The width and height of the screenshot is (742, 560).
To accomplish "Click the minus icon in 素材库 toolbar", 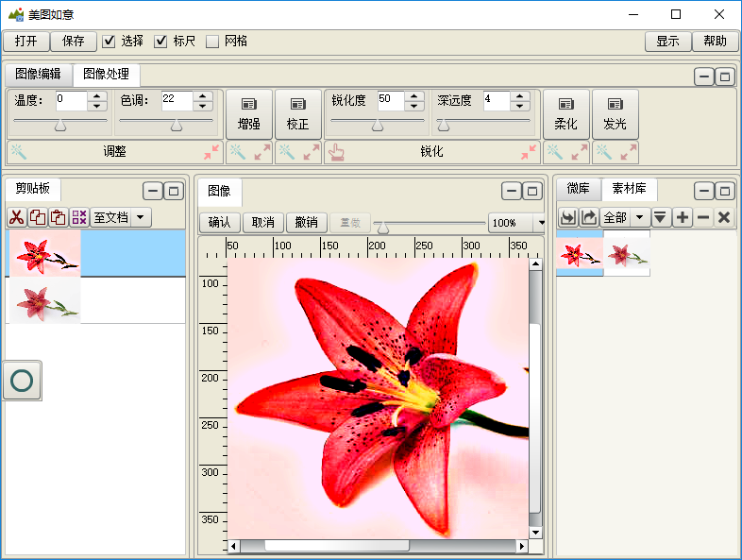I will [x=703, y=218].
